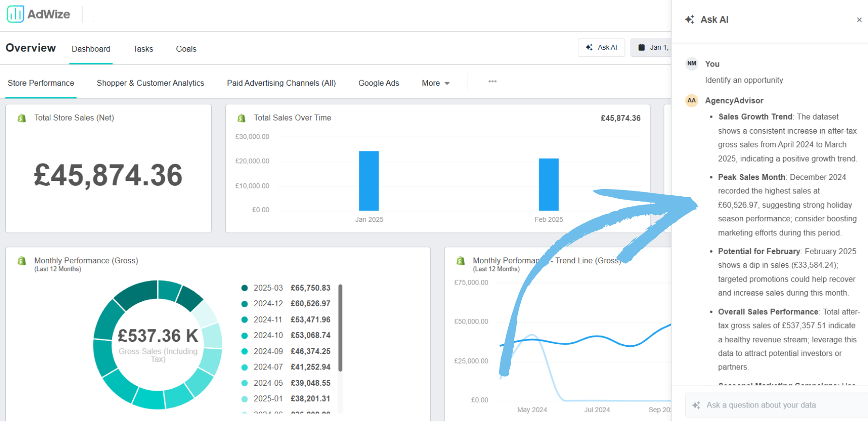The width and height of the screenshot is (868, 434).
Task: Switch to the Tasks tab
Action: coord(143,49)
